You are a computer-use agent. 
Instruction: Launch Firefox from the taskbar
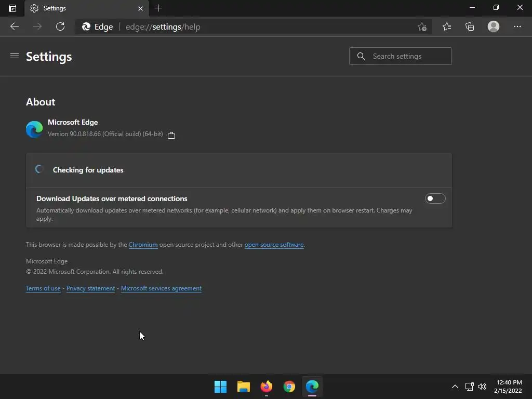(x=267, y=387)
